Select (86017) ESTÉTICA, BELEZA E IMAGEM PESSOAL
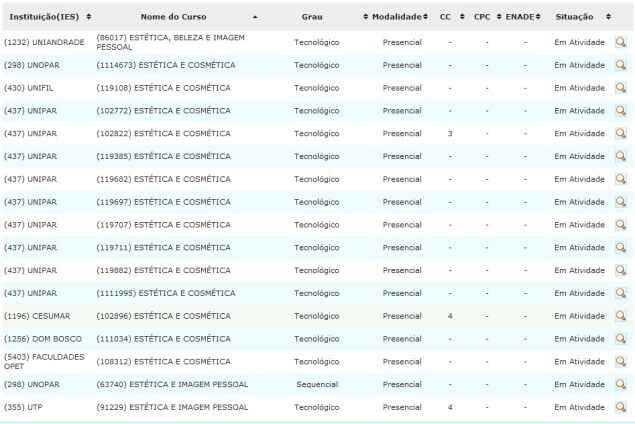635x424 pixels. [x=170, y=42]
